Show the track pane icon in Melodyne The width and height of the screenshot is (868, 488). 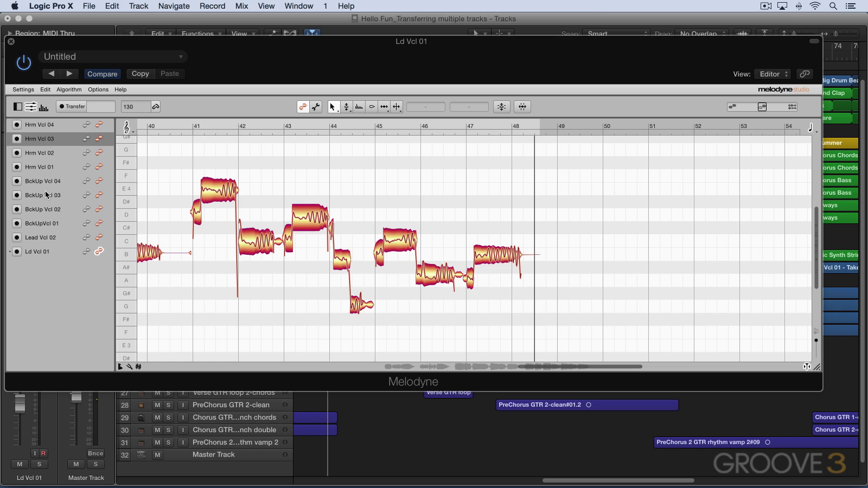click(x=18, y=107)
